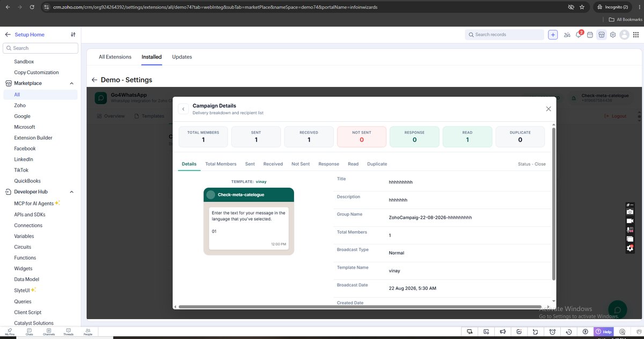Image resolution: width=644 pixels, height=339 pixels.
Task: Go back from Demo - Settings arrow
Action: pyautogui.click(x=94, y=80)
